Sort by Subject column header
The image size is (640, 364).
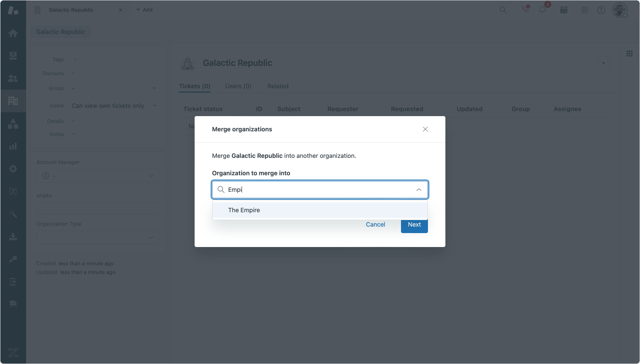[x=289, y=109]
